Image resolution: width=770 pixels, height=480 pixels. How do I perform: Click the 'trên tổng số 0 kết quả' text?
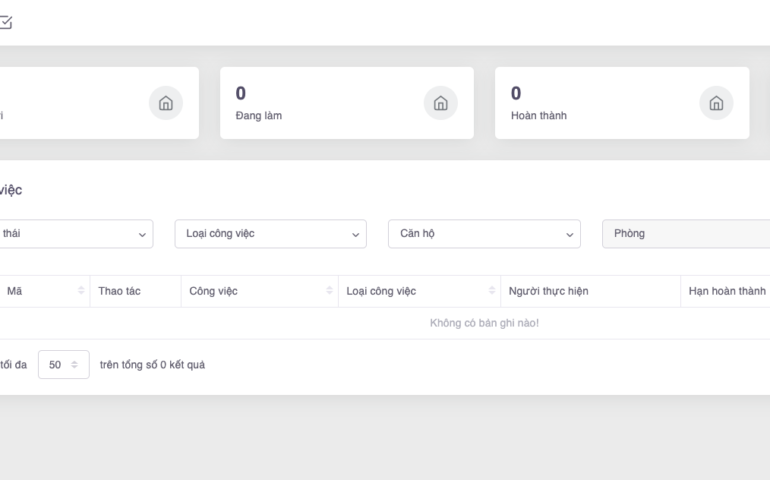click(152, 364)
